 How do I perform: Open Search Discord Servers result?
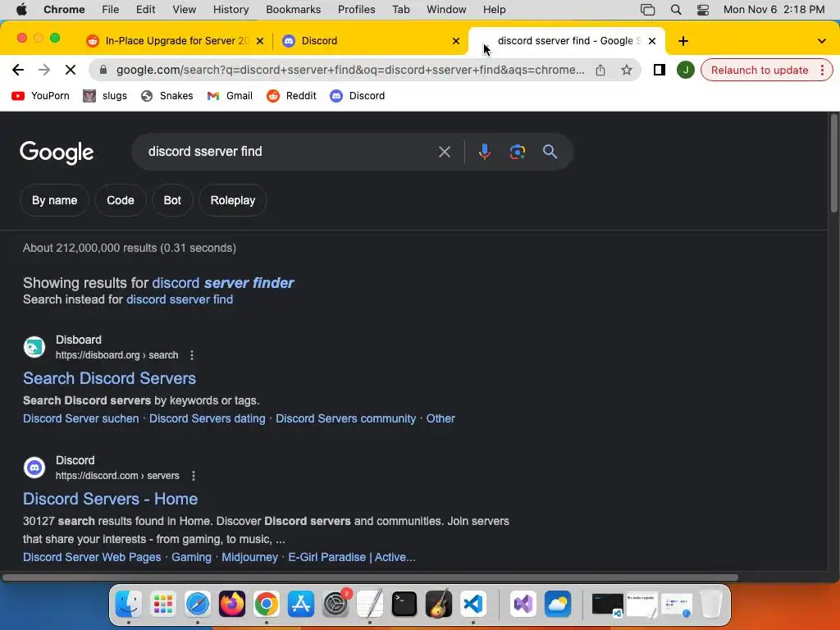[109, 378]
